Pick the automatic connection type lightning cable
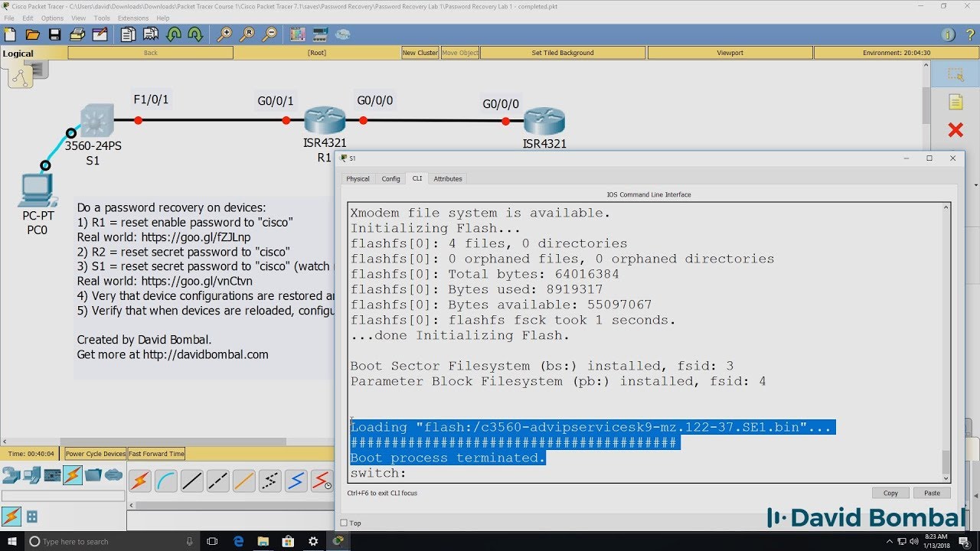This screenshot has width=980, height=551. (x=140, y=481)
